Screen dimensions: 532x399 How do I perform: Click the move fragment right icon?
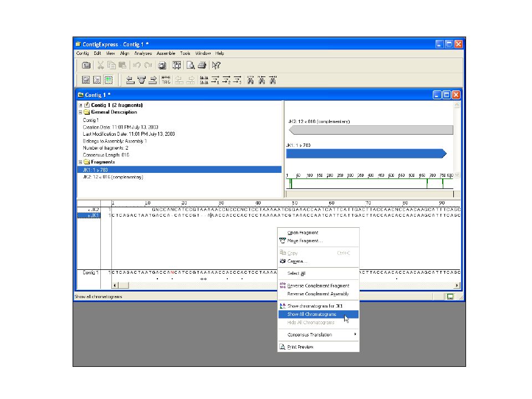point(153,80)
